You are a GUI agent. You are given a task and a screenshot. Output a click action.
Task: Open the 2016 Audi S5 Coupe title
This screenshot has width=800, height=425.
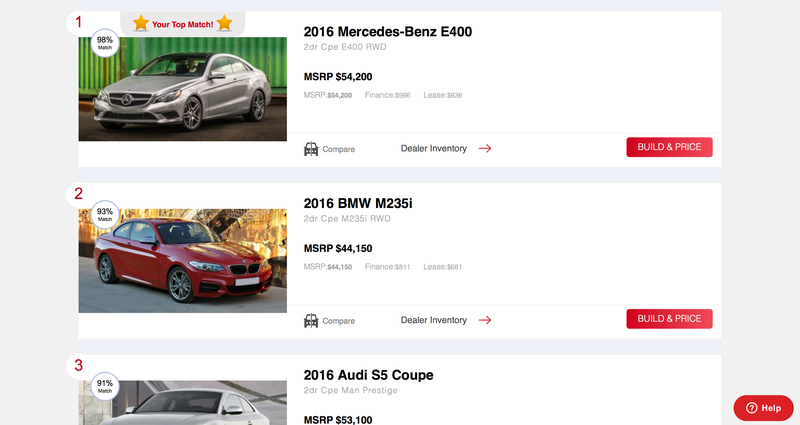point(368,375)
